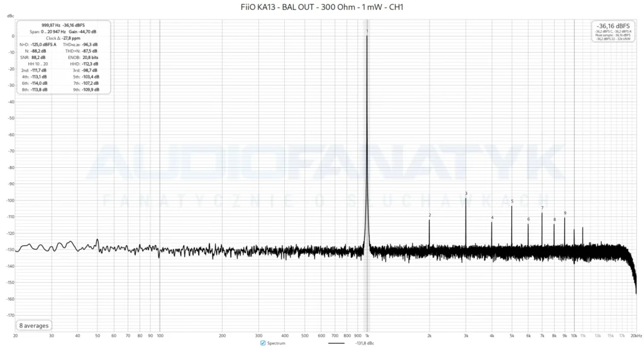Image resolution: width=644 pixels, height=347 pixels.
Task: Click the '8 averages' indicator box
Action: coord(34,326)
